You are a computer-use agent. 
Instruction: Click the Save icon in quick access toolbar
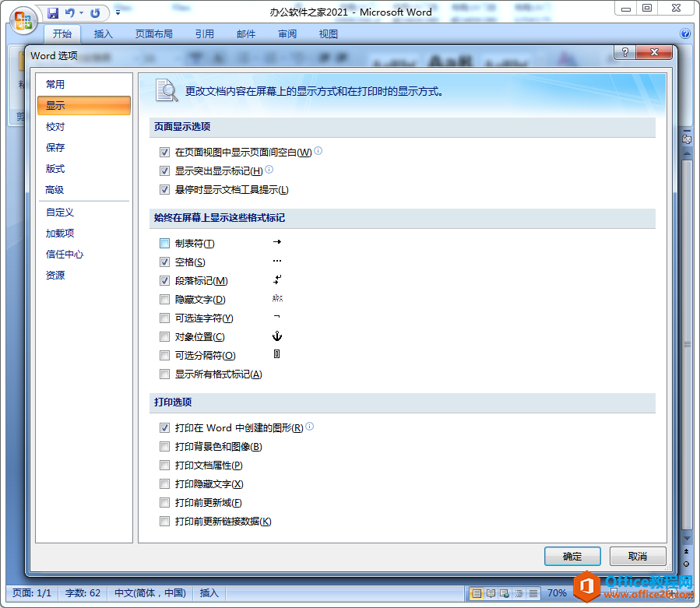[53, 13]
